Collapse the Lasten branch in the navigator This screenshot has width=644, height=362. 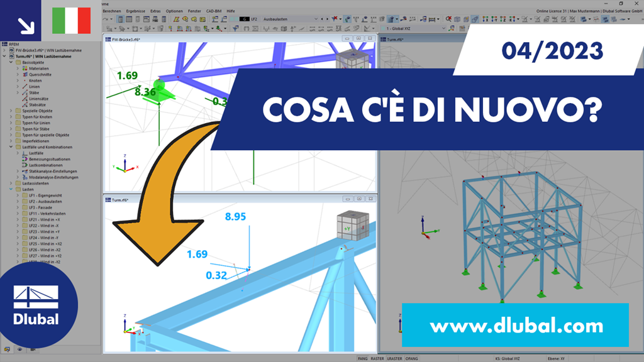(x=11, y=187)
